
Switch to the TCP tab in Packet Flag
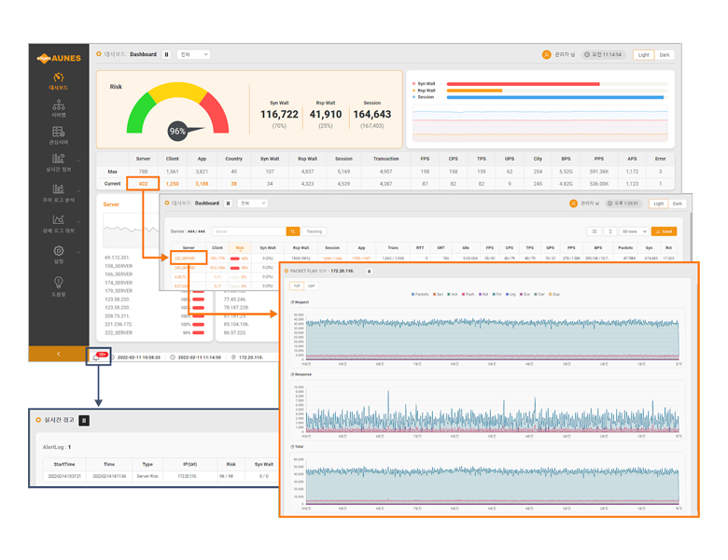[297, 287]
